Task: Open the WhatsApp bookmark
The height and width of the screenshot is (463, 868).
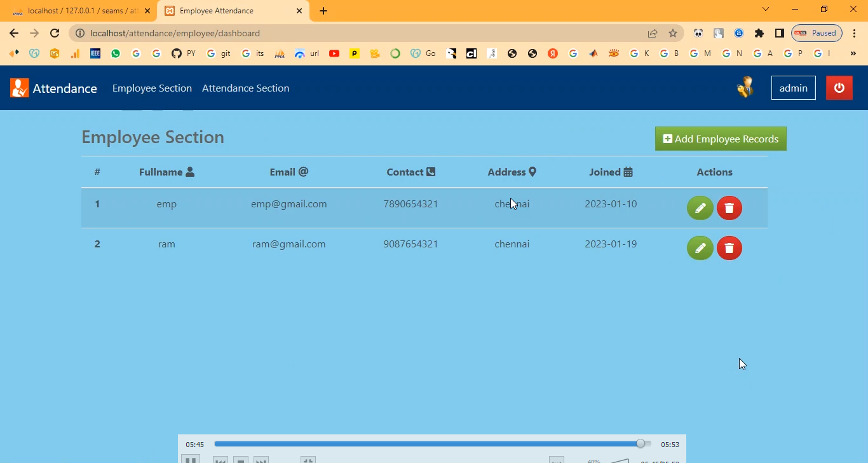Action: tap(116, 53)
